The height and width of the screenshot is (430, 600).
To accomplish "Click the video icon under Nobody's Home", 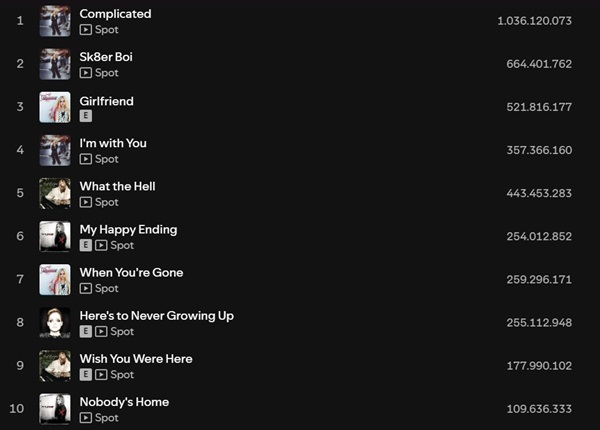I will [86, 418].
